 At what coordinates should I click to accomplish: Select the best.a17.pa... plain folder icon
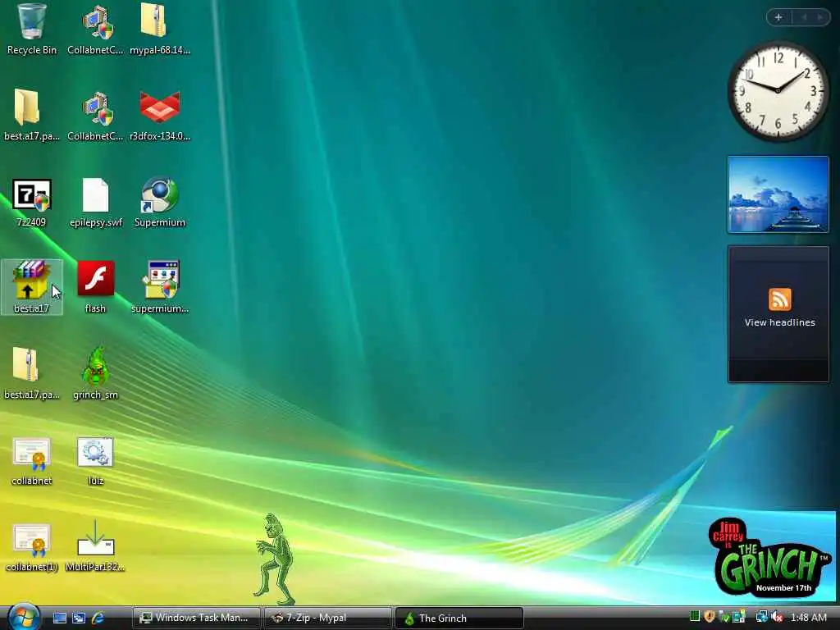pyautogui.click(x=32, y=115)
